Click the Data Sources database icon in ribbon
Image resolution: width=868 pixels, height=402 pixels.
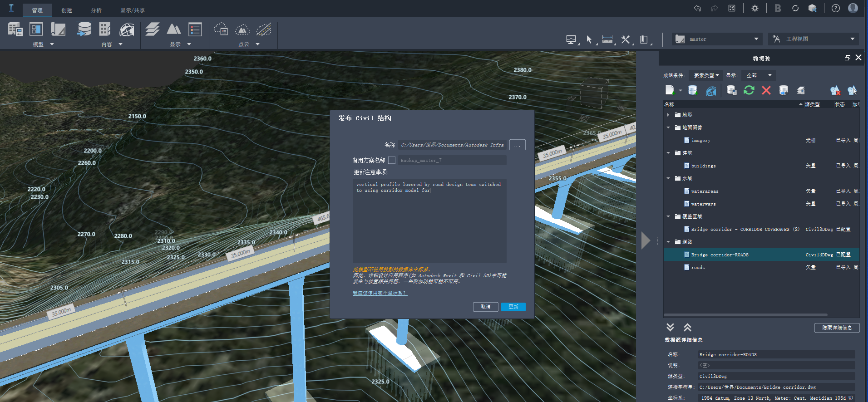pos(84,29)
